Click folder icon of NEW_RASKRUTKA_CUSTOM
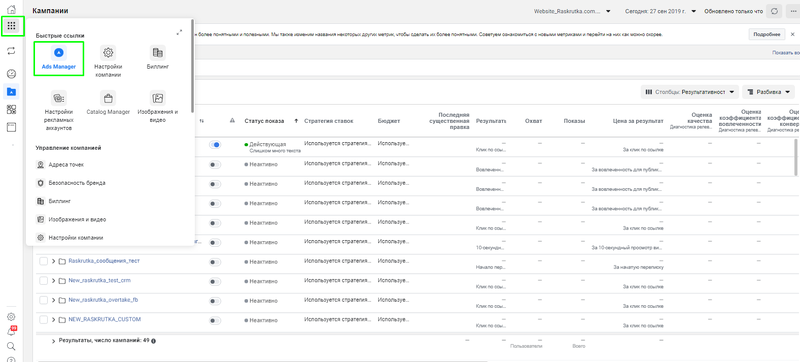 62,320
